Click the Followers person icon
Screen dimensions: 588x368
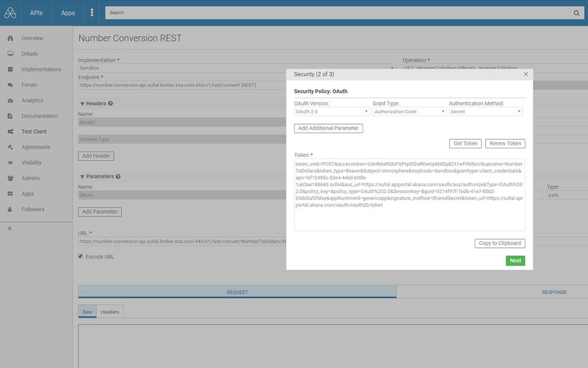coord(10,209)
